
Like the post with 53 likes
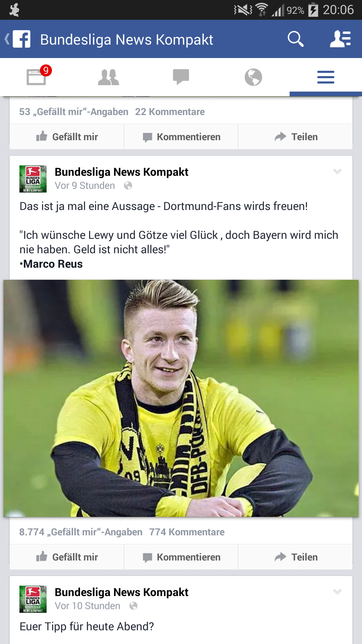coord(67,137)
